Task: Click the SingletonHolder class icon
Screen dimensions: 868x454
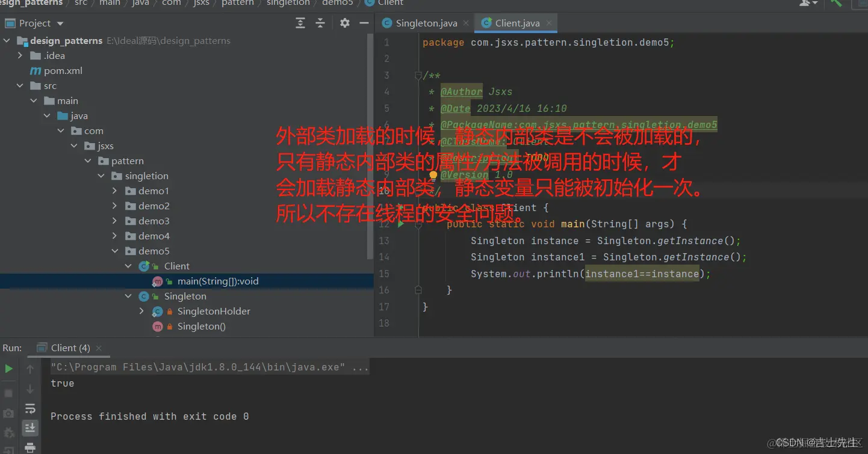Action: click(x=158, y=311)
